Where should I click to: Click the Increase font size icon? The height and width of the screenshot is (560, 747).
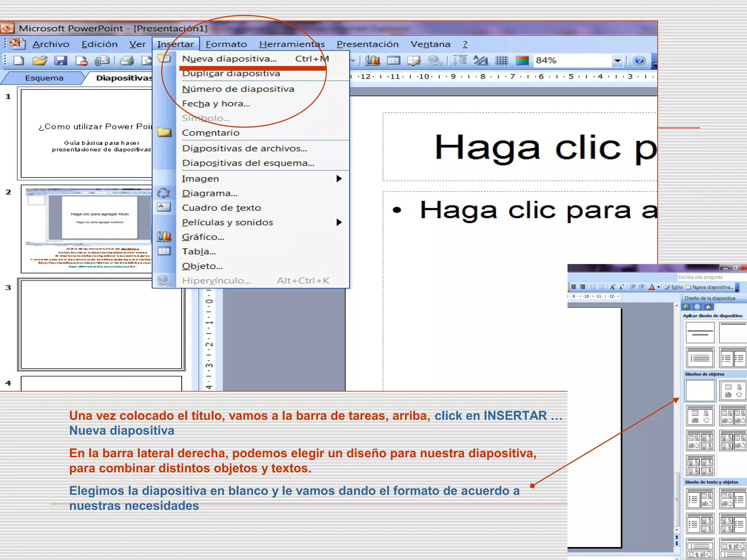(612, 287)
